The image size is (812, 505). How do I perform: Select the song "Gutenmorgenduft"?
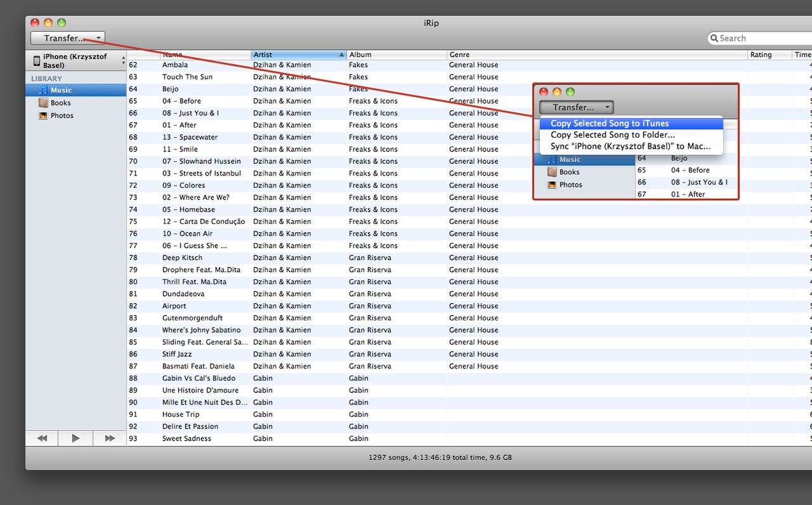pos(192,318)
